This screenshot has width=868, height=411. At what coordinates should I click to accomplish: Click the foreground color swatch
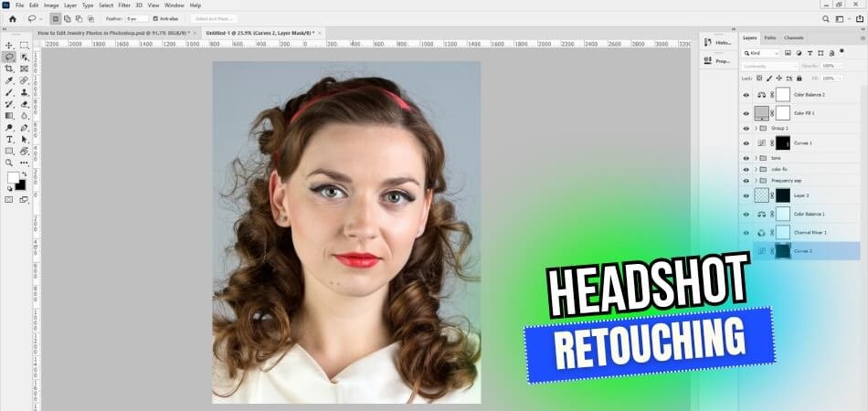(13, 177)
